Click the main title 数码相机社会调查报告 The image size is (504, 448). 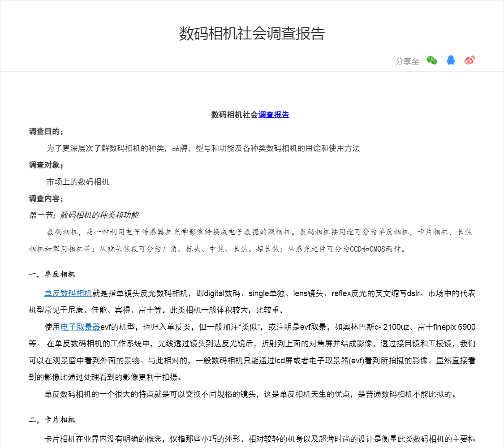[252, 34]
